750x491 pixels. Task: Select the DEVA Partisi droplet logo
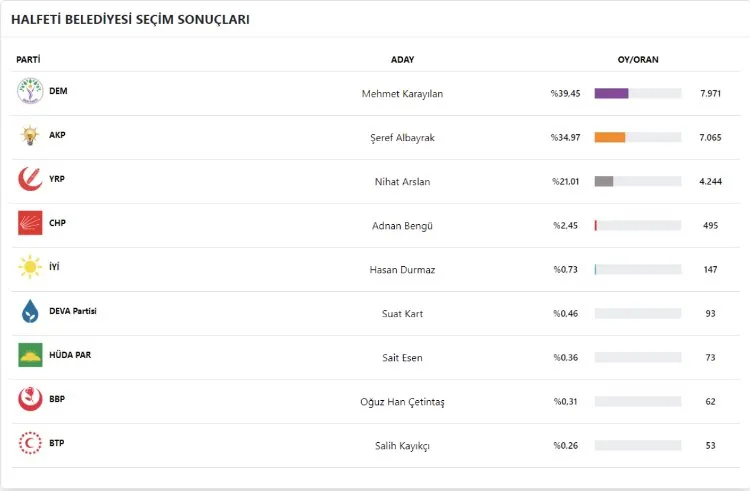[30, 312]
